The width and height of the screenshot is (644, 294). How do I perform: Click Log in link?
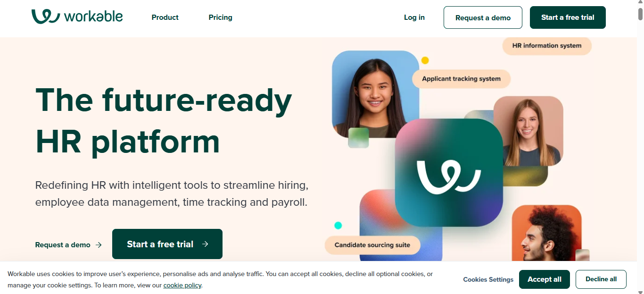pyautogui.click(x=414, y=17)
